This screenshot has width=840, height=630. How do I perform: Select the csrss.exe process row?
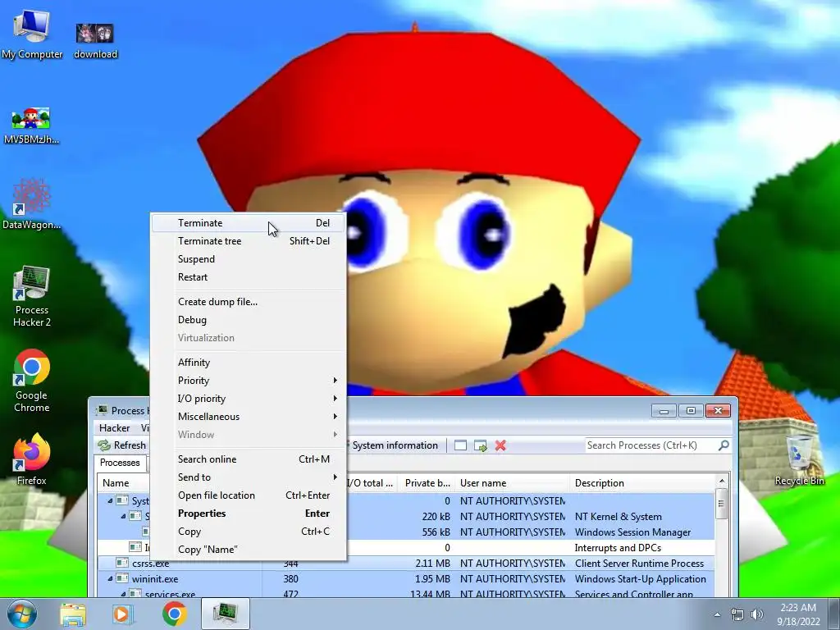pos(406,564)
